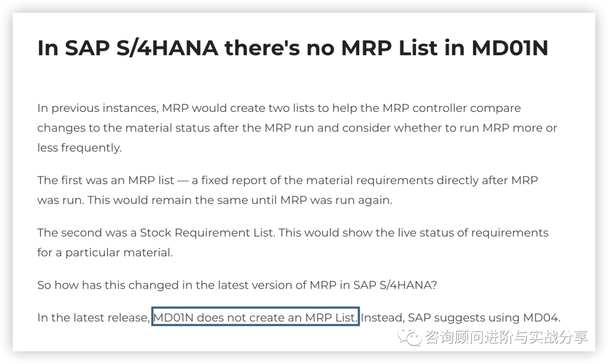
Task: Click the text 'less frequently.'
Action: 79,148
